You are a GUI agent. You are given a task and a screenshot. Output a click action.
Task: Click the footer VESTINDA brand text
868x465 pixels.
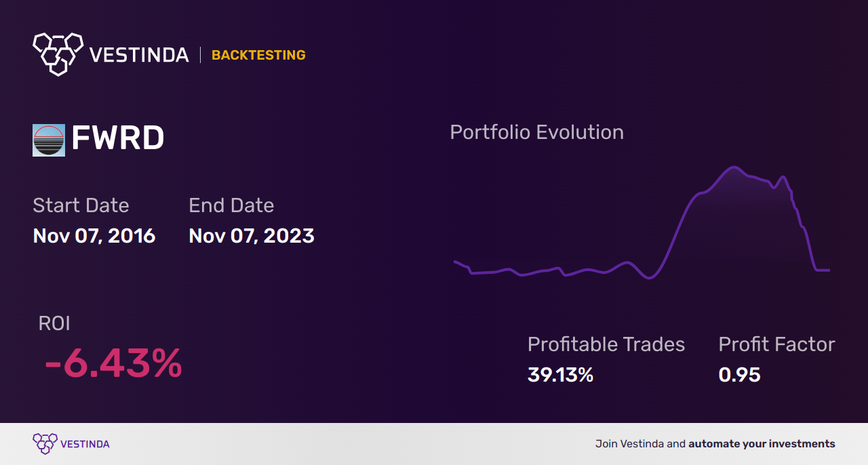coord(85,444)
